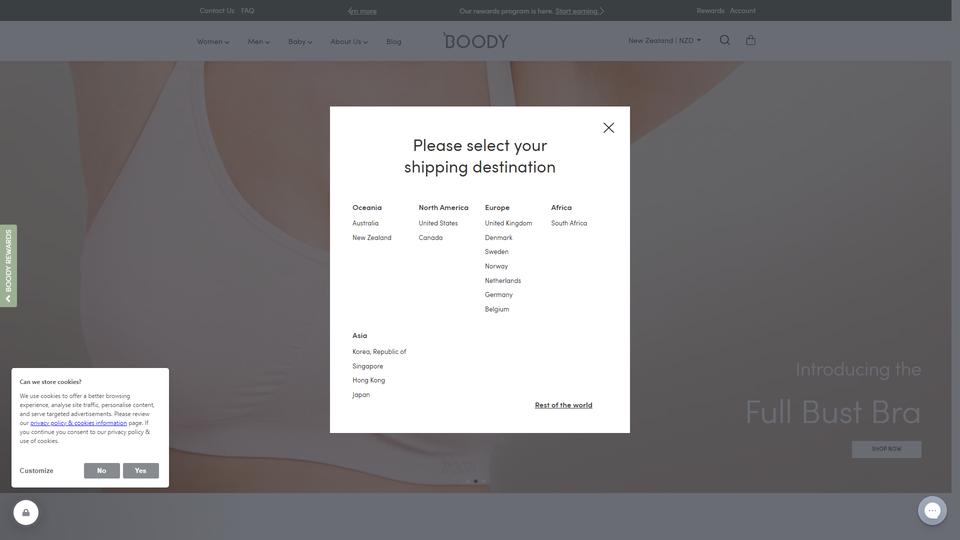Click the lock privacy icon

click(x=26, y=513)
